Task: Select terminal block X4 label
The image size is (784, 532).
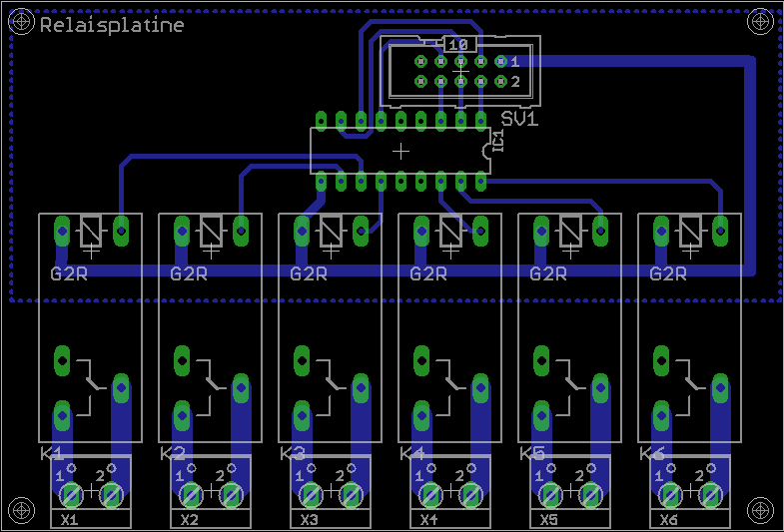Action: pyautogui.click(x=429, y=520)
